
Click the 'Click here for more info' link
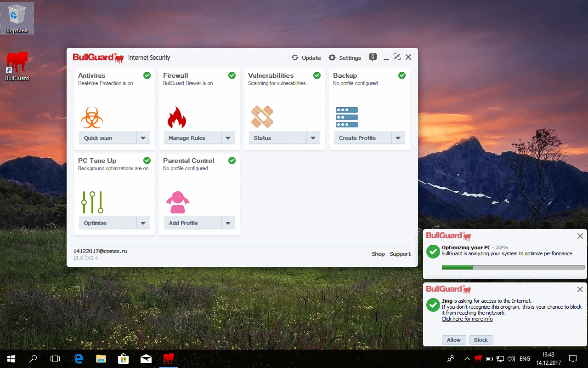(x=467, y=319)
